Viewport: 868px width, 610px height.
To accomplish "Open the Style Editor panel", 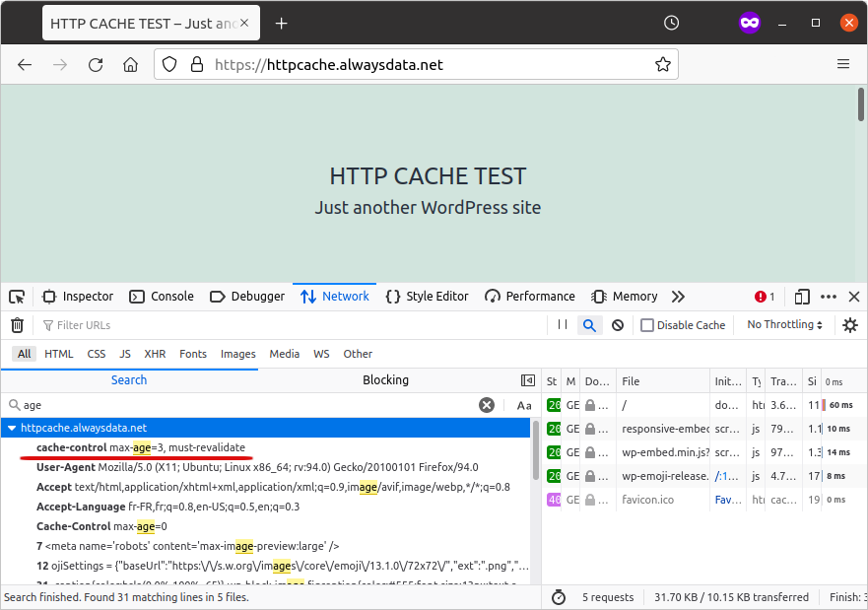I will pos(427,297).
